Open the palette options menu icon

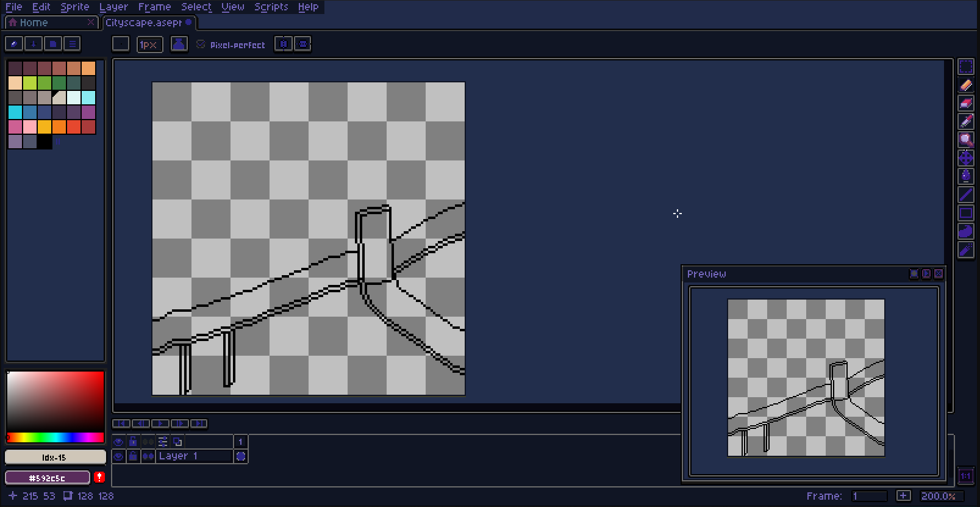click(73, 44)
